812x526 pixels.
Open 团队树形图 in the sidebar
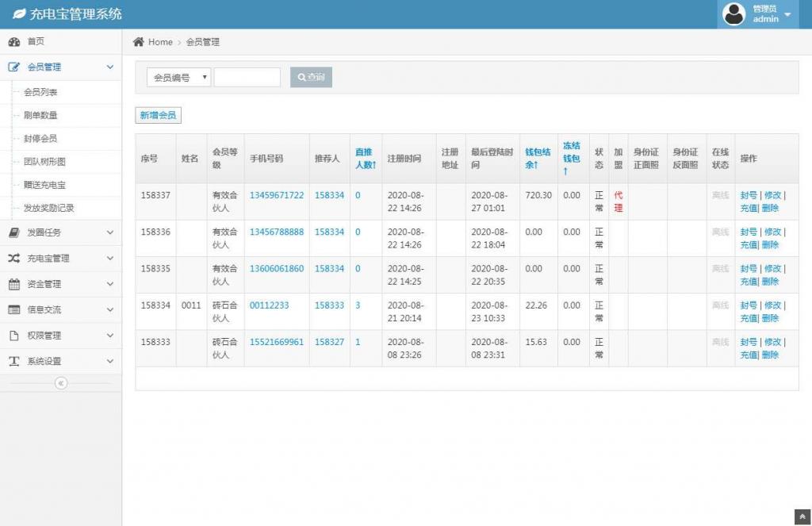tap(44, 162)
